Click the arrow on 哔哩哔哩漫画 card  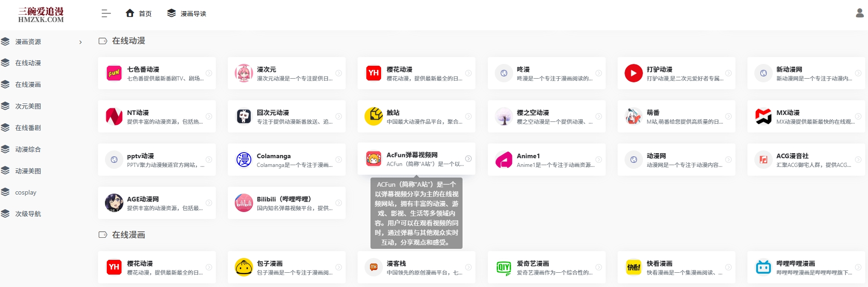[858, 267]
